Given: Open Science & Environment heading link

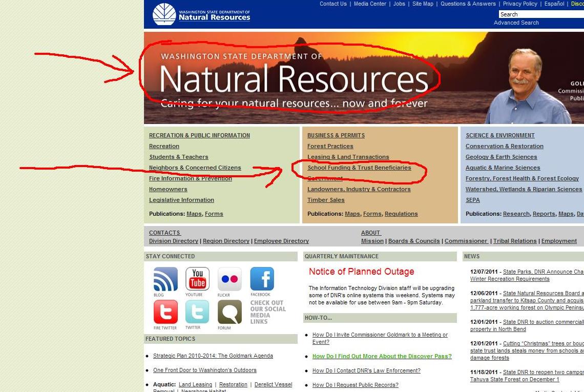Looking at the screenshot, I should 500,136.
